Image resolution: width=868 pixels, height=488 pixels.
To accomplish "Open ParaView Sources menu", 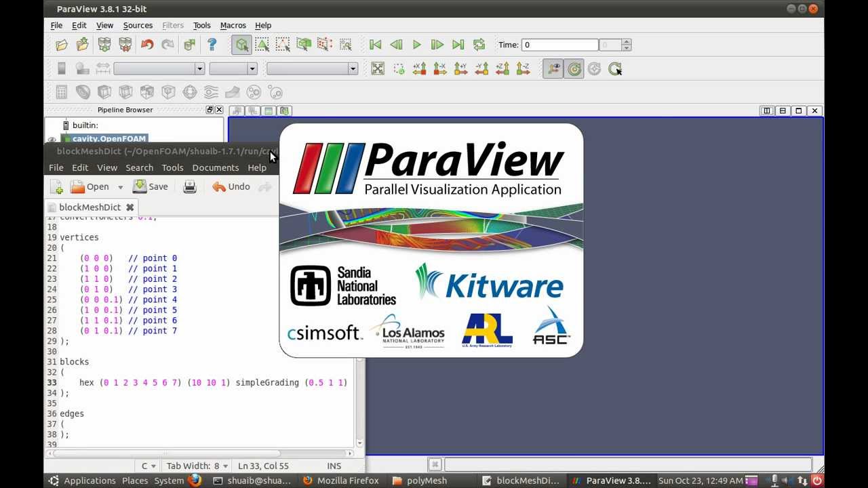I will coord(138,25).
